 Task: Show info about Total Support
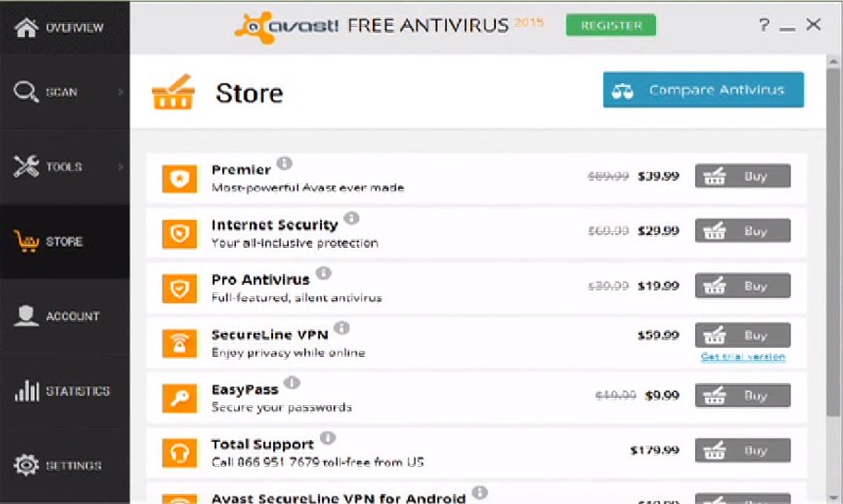(328, 438)
